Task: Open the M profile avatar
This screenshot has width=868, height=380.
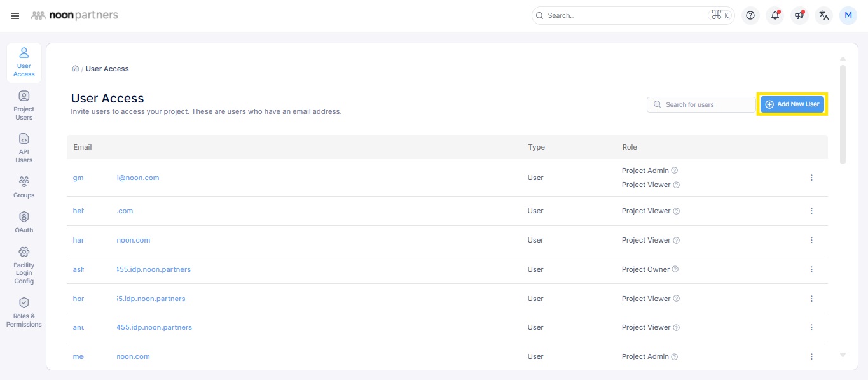Action: [848, 16]
